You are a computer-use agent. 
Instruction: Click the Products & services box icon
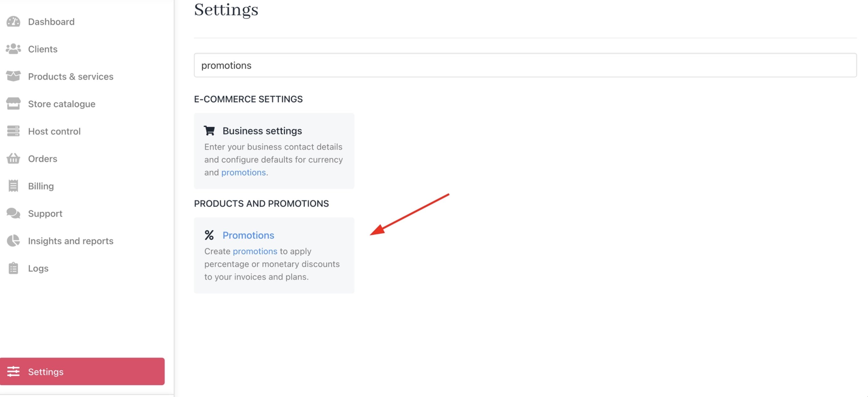(14, 76)
